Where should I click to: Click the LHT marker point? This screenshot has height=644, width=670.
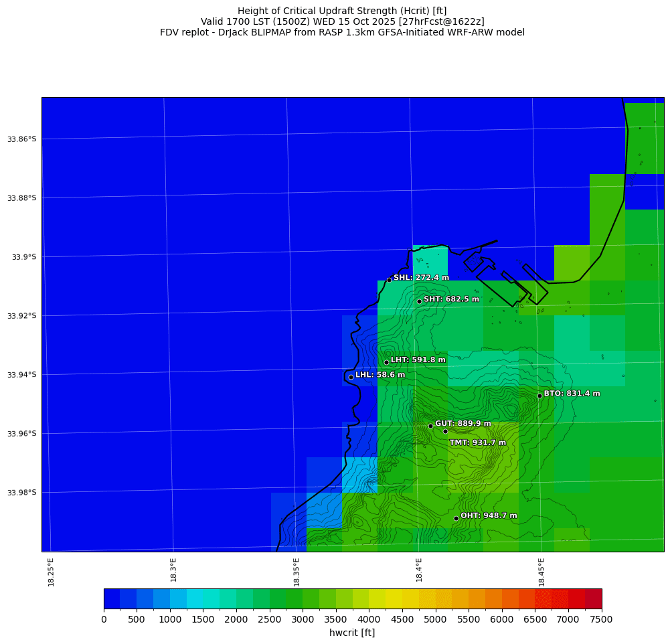pos(386,362)
